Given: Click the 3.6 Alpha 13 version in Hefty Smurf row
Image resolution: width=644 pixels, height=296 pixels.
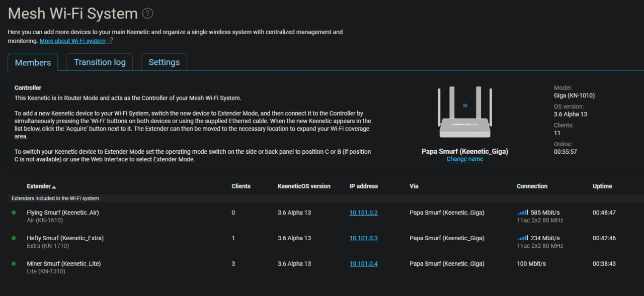Looking at the screenshot, I should (x=294, y=238).
